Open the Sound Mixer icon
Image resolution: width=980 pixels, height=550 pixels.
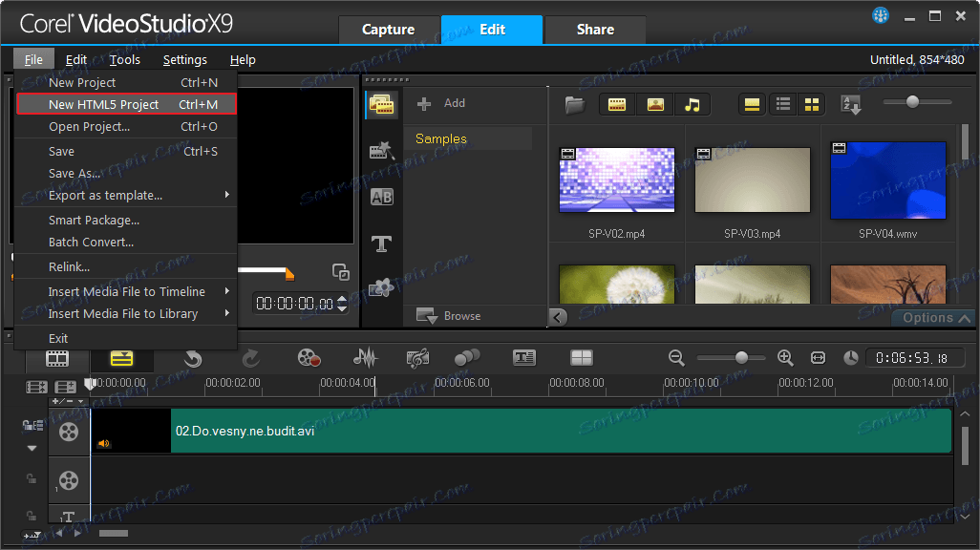pyautogui.click(x=366, y=356)
